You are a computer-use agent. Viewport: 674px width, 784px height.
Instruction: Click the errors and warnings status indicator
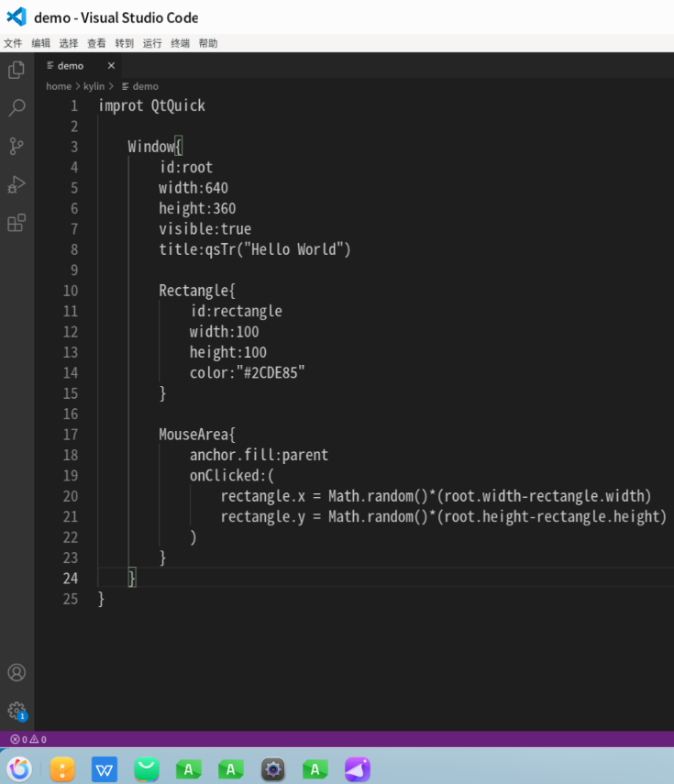coord(28,739)
